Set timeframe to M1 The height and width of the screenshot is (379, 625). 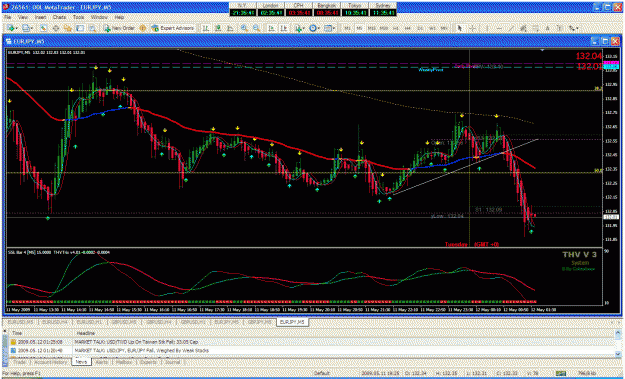348,28
